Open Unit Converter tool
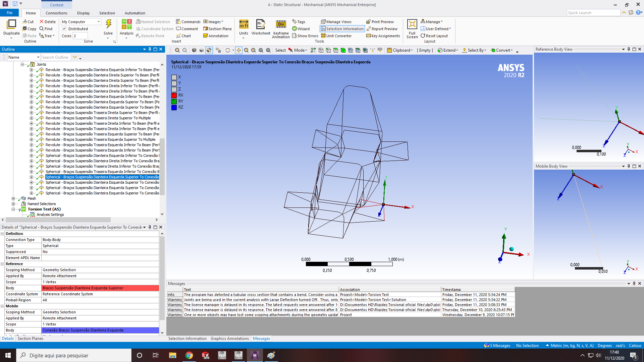 [x=336, y=36]
